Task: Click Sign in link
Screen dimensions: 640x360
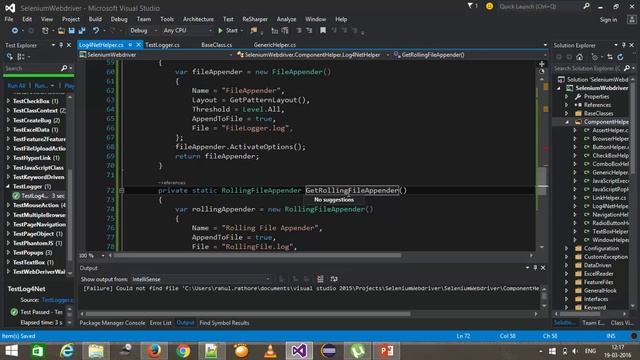Action: tap(608, 20)
